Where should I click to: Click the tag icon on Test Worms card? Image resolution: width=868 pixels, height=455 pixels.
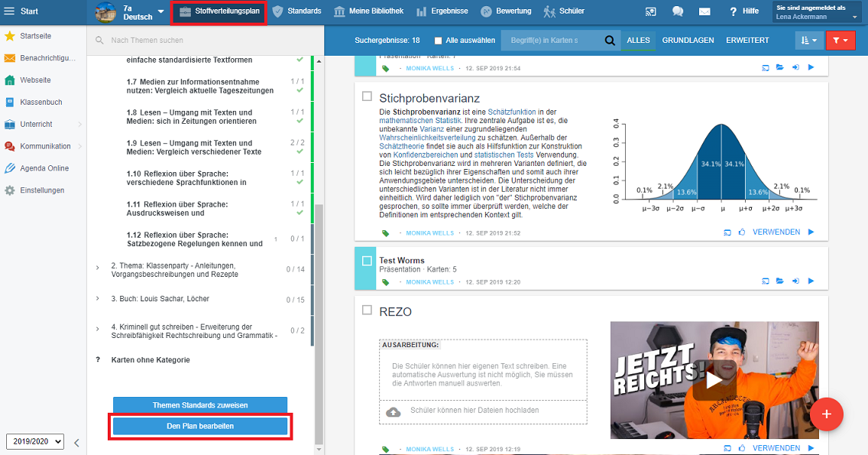click(386, 282)
